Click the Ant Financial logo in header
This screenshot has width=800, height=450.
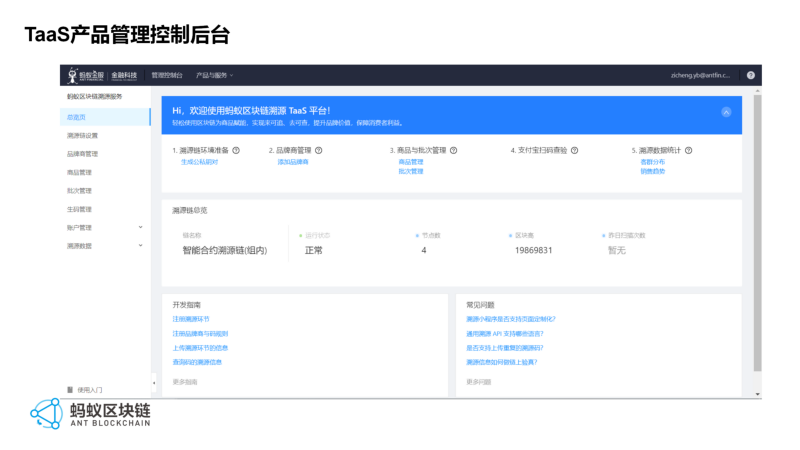(x=102, y=76)
